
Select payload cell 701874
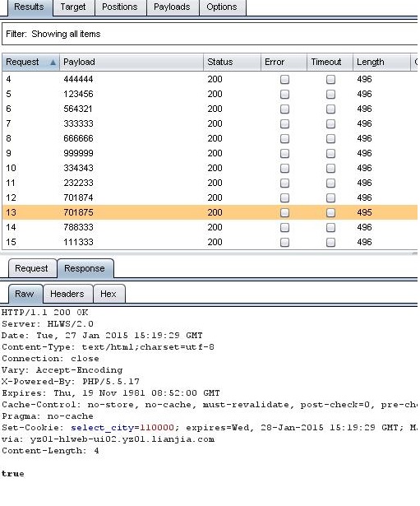click(78, 197)
